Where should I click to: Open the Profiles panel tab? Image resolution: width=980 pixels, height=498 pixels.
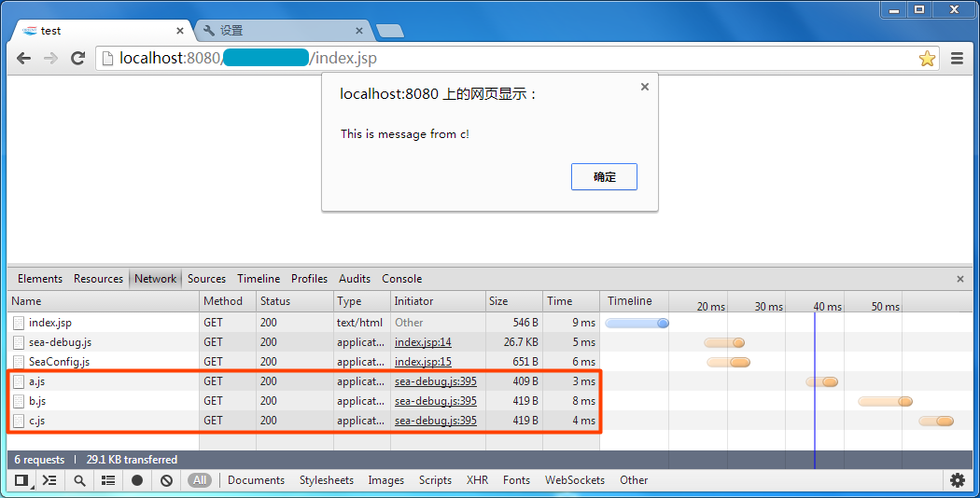point(309,279)
